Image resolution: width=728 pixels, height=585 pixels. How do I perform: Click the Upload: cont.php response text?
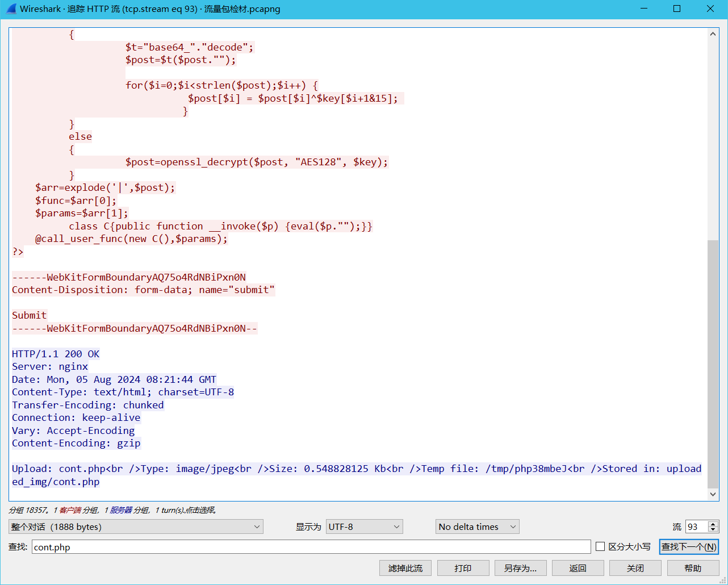tap(357, 475)
